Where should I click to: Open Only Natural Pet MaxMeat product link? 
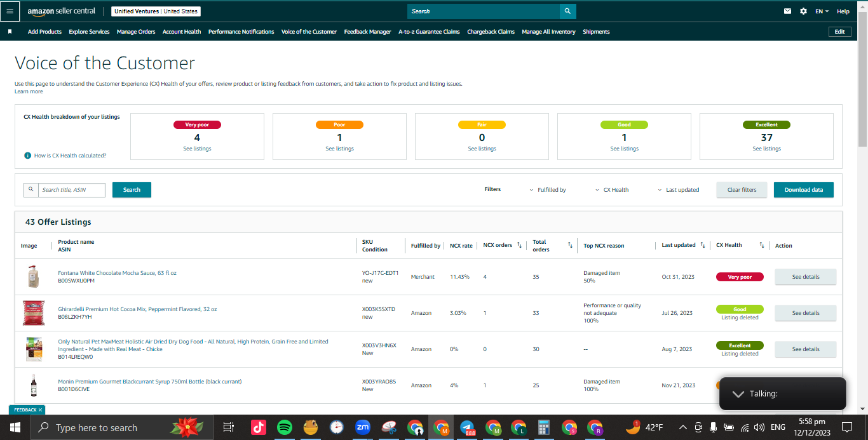pyautogui.click(x=193, y=345)
